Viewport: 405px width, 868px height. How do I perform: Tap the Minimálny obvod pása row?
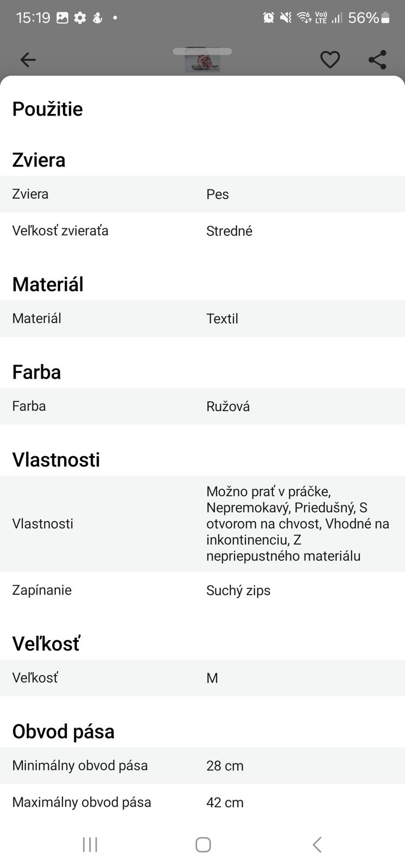(x=202, y=765)
